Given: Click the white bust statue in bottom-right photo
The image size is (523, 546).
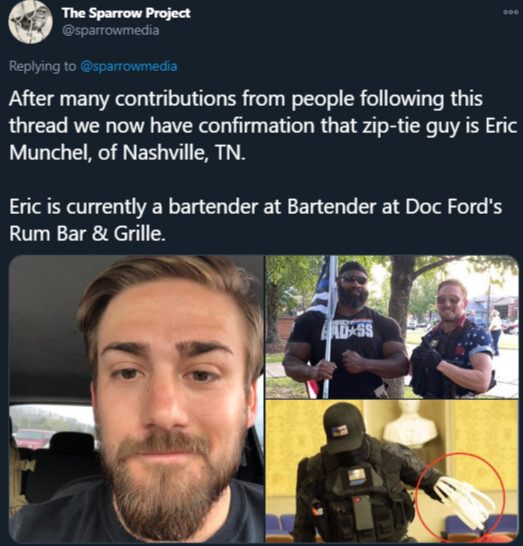Looking at the screenshot, I should point(411,424).
